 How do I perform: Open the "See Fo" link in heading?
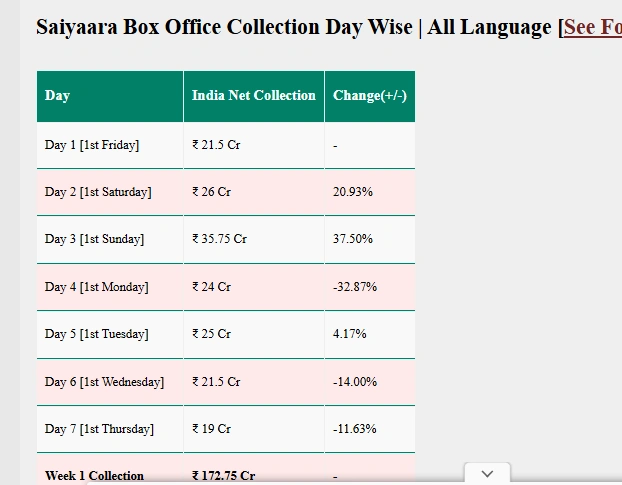pos(592,27)
